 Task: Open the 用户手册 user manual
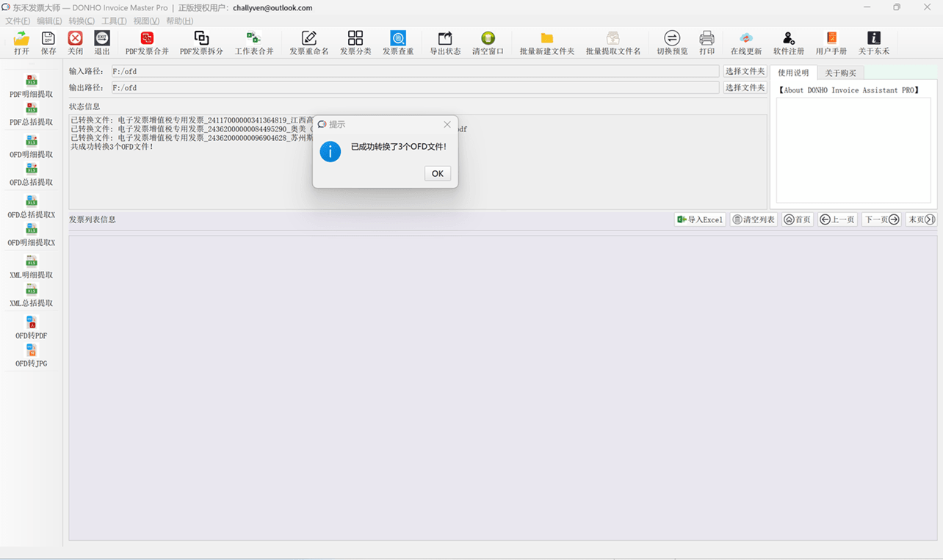point(831,43)
